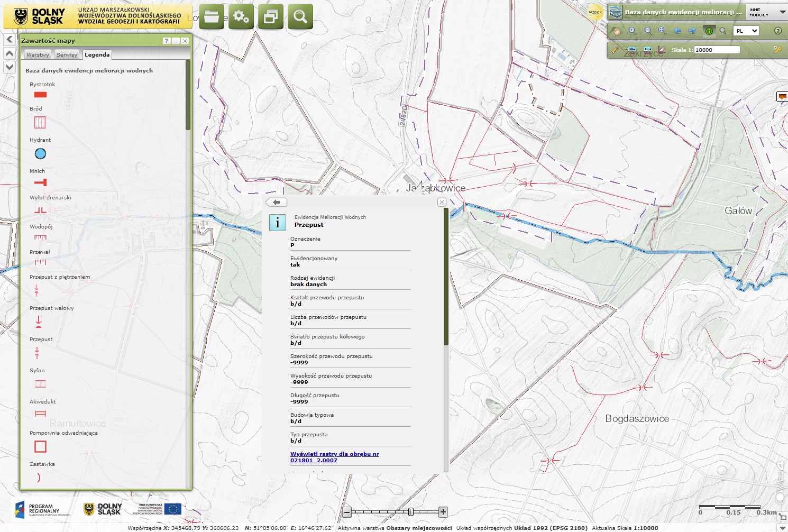The width and height of the screenshot is (788, 532).
Task: Collapse side panel with left chevron
Action: (10, 39)
